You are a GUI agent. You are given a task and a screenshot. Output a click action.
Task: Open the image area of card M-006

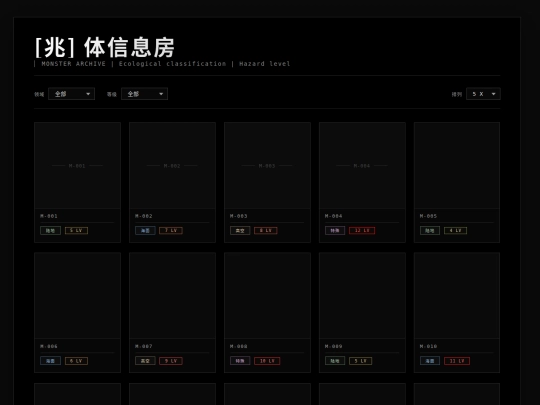(x=77, y=295)
